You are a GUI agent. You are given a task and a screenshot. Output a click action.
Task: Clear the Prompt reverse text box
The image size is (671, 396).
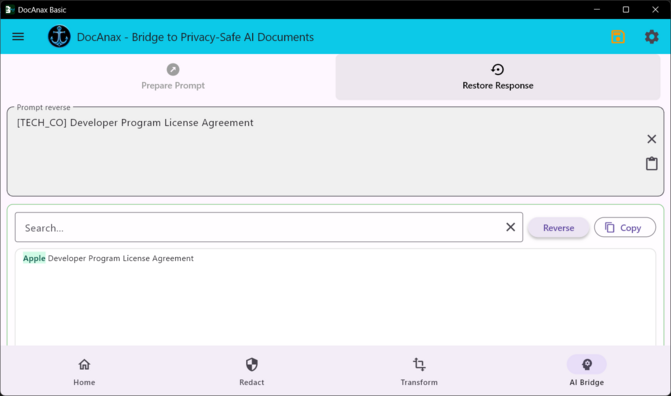[651, 139]
